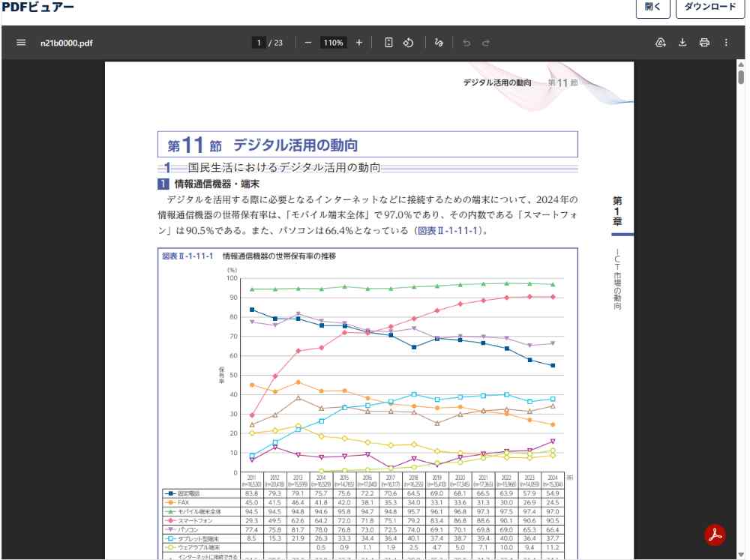Rotate the document counterclockwise

point(408,43)
